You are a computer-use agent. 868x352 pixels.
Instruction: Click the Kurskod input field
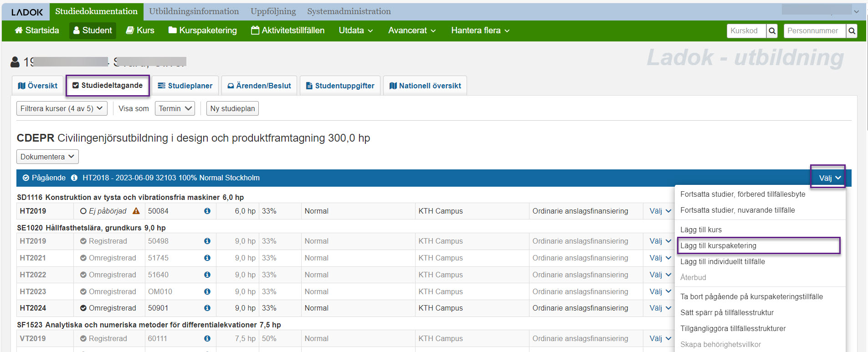[747, 31]
